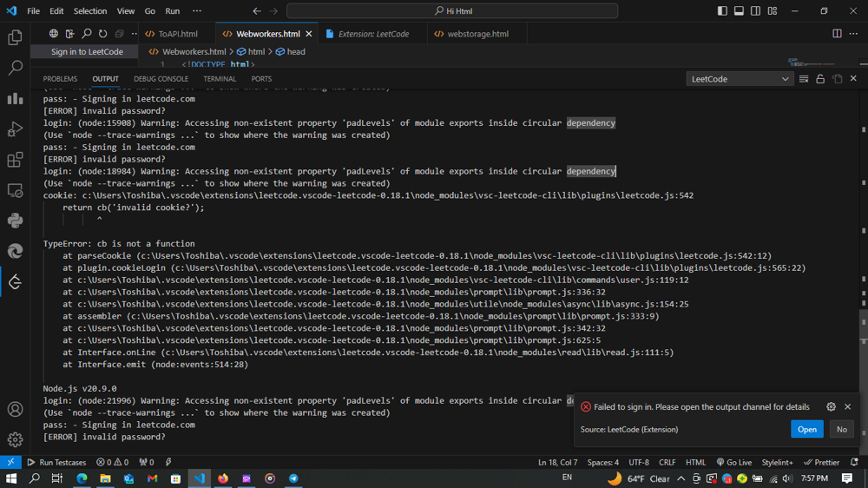Screen dimensions: 868x488
Task: Open the Explorer view in activity bar
Action: (15, 37)
